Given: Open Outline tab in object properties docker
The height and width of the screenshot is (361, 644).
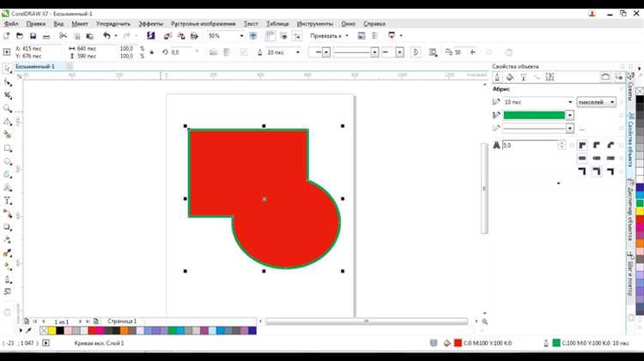Looking at the screenshot, I should click(x=497, y=77).
